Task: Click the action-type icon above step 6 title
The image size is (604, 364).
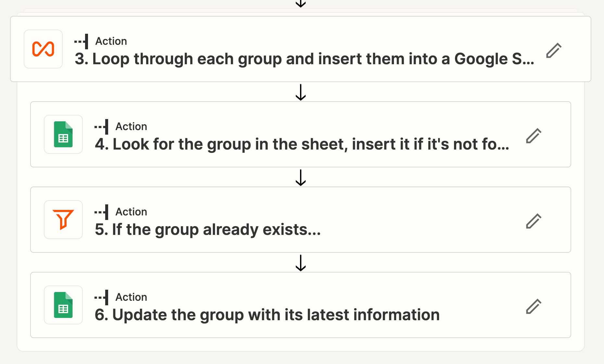Action: (x=101, y=297)
